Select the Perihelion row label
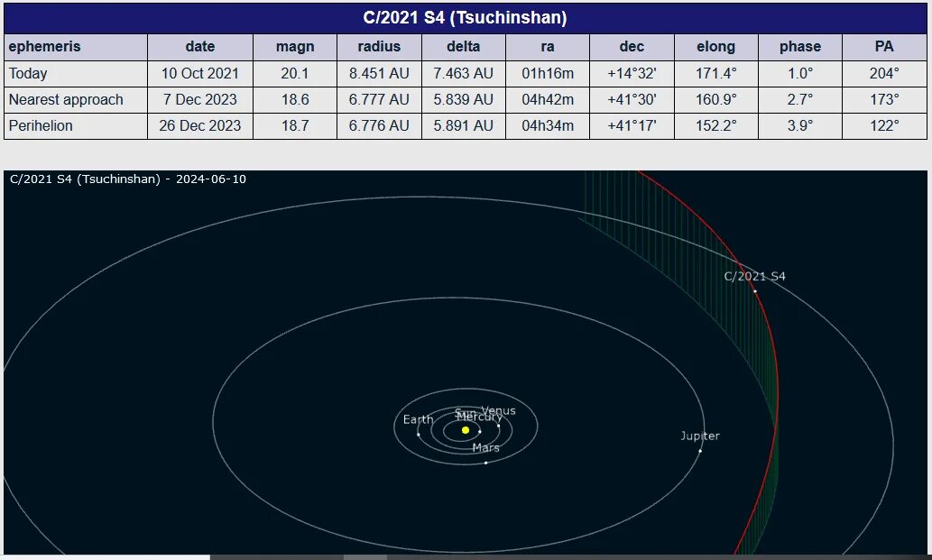Viewport: 932px width, 560px height. coord(41,125)
